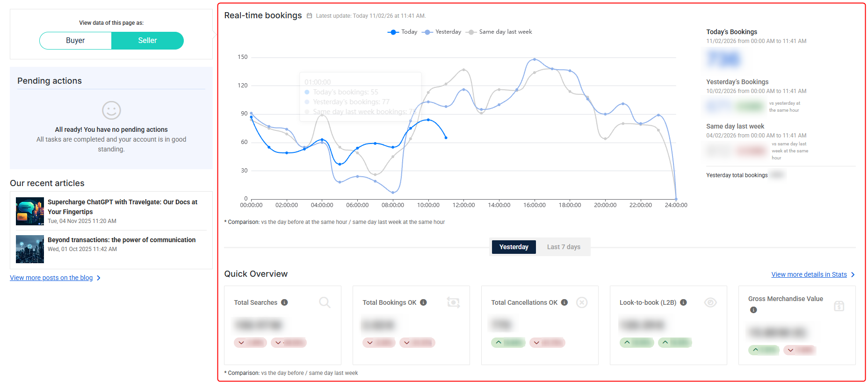Click magnifier icon in Total Searches card

pos(325,302)
